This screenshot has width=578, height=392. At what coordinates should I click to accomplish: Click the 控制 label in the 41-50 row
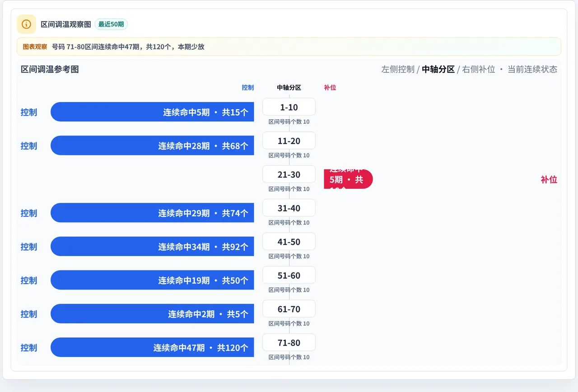point(29,247)
